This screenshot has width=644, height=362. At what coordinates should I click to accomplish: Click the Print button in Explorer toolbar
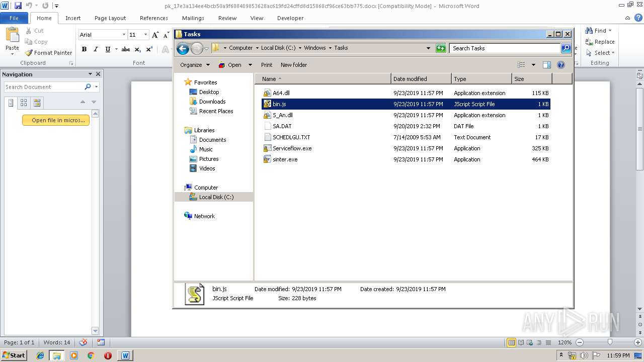pyautogui.click(x=267, y=65)
